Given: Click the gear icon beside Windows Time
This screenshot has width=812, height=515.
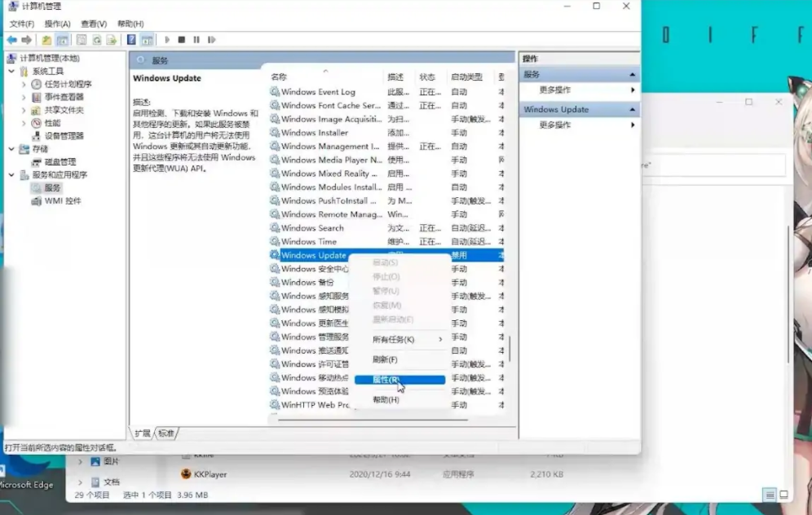Looking at the screenshot, I should pyautogui.click(x=275, y=241).
